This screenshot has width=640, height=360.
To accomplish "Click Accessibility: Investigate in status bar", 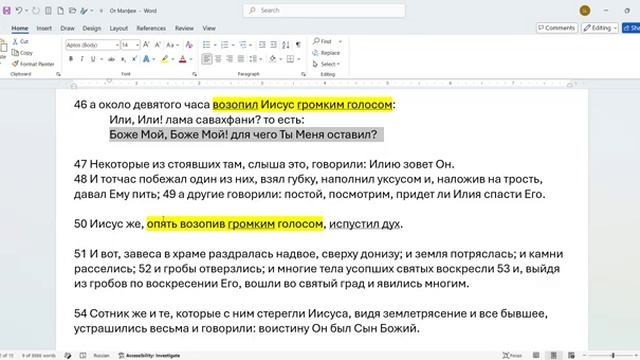I will (149, 356).
